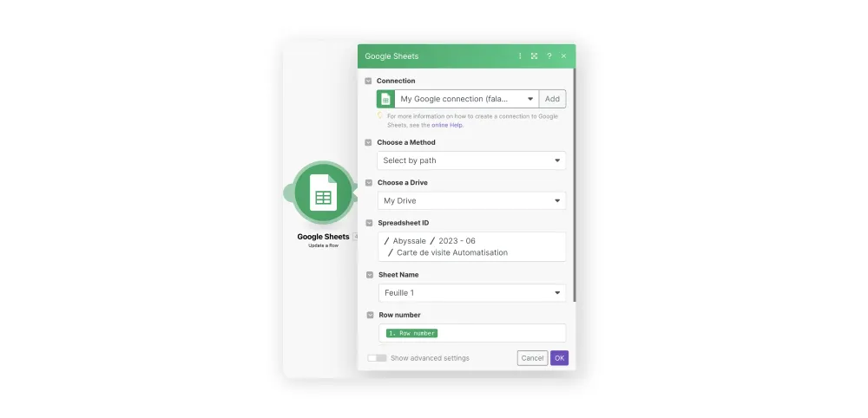This screenshot has height=418, width=868.
Task: Click the Row number input field
Action: (472, 333)
